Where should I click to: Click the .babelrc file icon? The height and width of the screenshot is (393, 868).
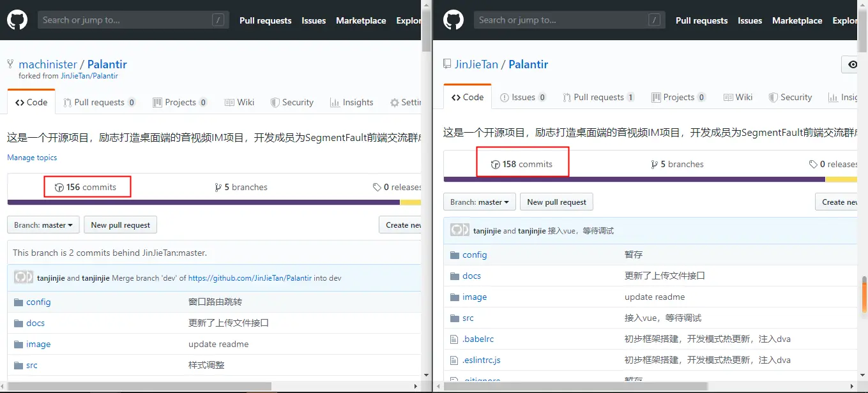(x=454, y=339)
